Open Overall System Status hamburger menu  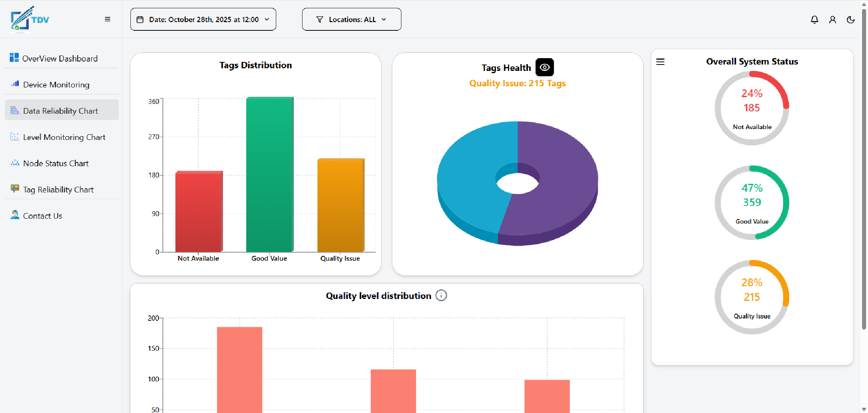tap(660, 62)
